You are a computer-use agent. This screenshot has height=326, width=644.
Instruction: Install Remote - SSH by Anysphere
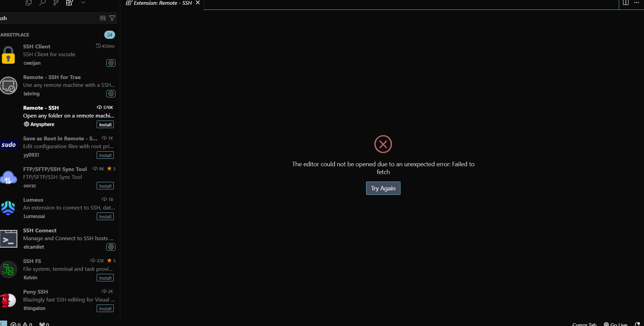pyautogui.click(x=105, y=125)
